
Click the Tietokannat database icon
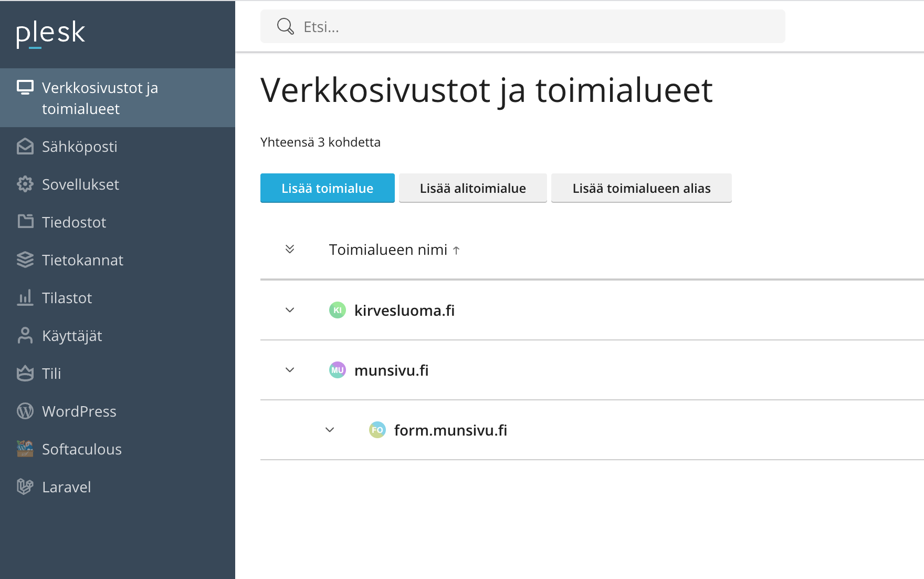[x=25, y=260]
